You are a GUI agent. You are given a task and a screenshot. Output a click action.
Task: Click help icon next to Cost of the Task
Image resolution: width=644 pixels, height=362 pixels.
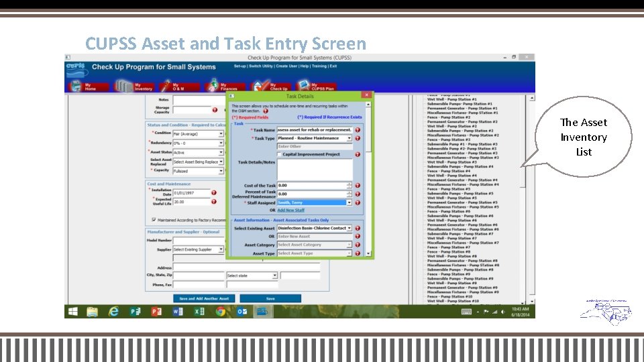click(x=358, y=186)
